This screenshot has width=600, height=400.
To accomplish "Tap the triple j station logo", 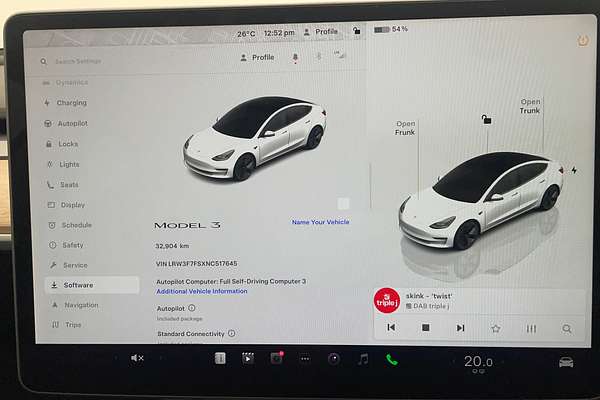I will (x=387, y=301).
